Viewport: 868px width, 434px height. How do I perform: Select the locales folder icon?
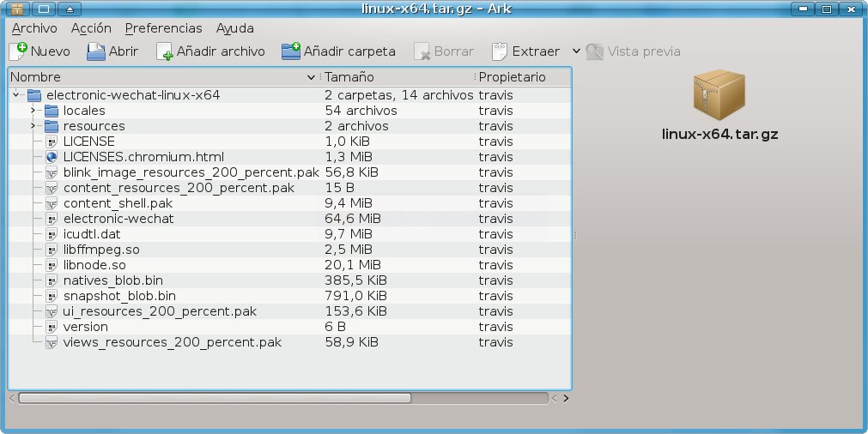coord(52,111)
